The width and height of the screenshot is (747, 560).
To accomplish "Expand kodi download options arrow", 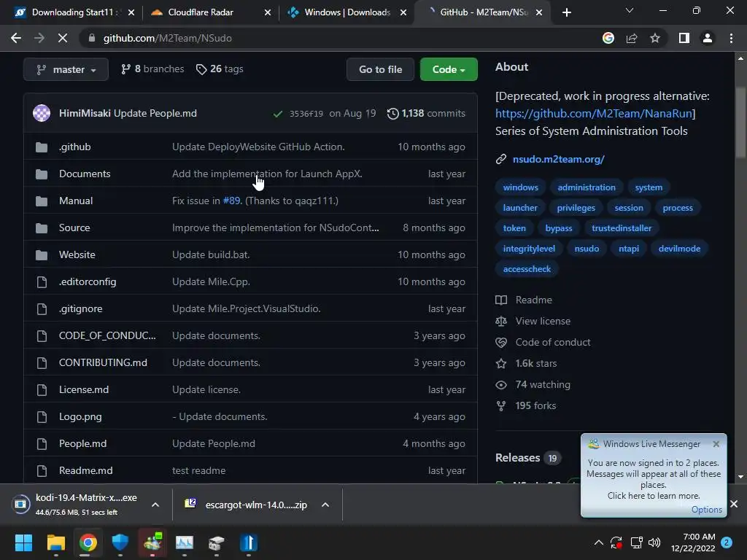I will [x=155, y=505].
